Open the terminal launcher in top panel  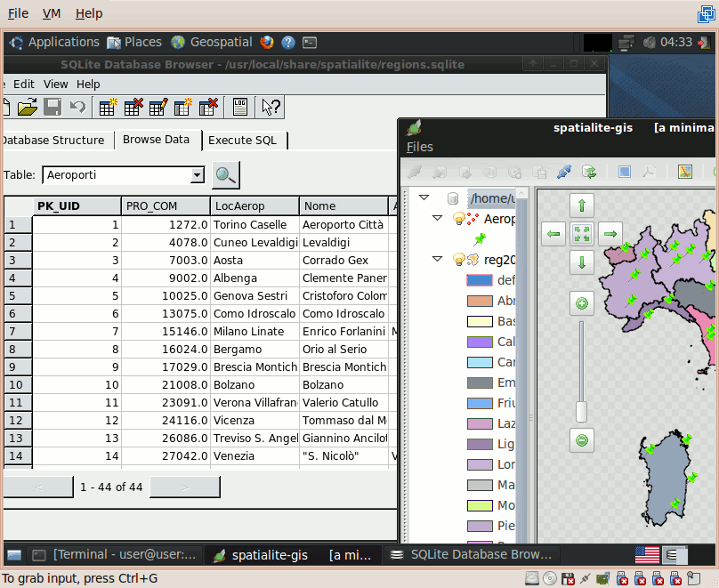310,43
